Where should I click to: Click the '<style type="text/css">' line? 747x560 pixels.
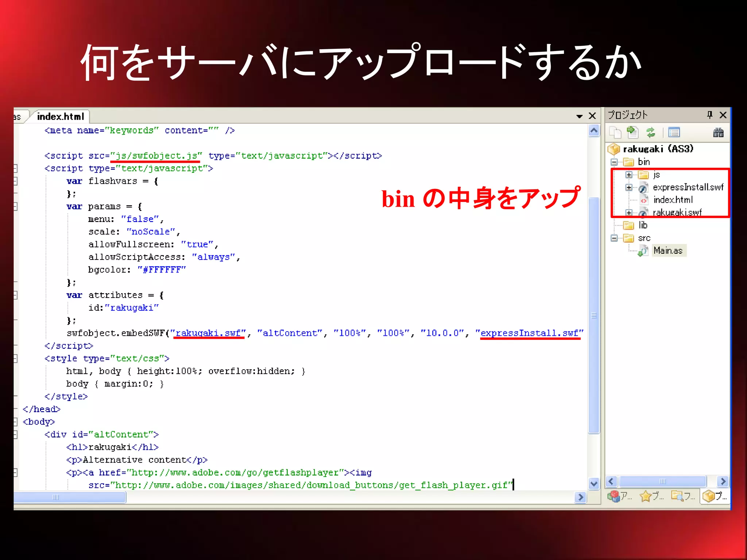(107, 359)
